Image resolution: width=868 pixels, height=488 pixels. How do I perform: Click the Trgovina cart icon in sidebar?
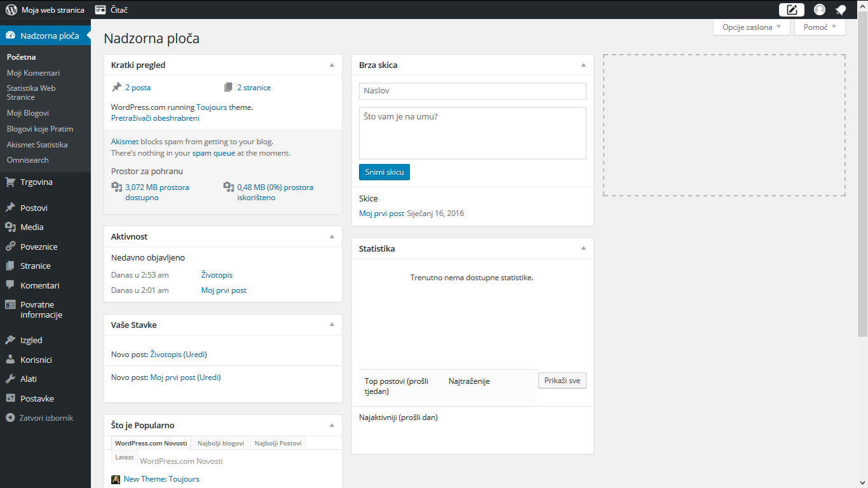10,182
